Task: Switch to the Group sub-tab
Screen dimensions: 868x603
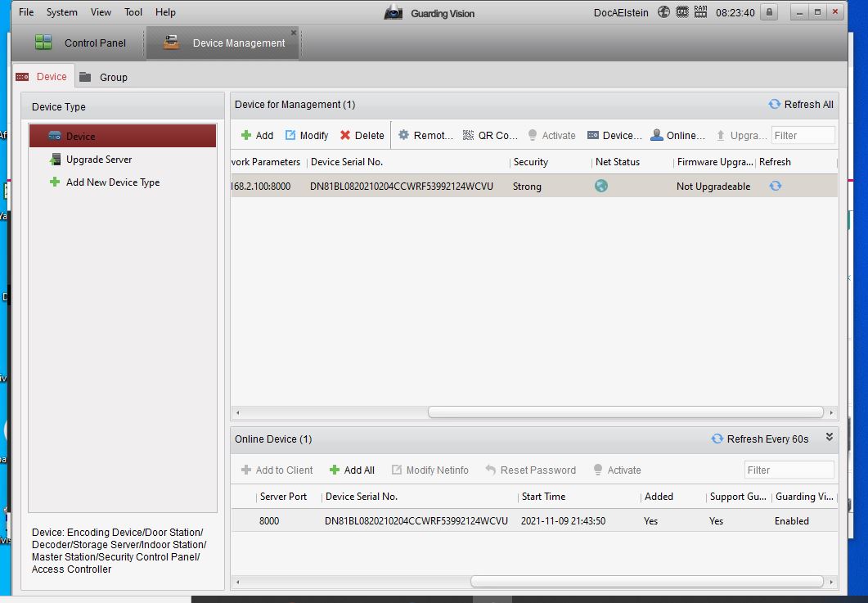Action: coord(104,77)
